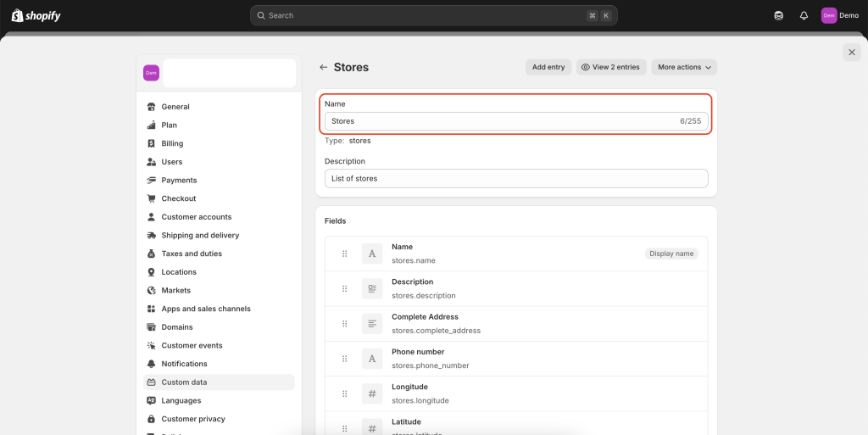The image size is (868, 435).
Task: Click the Custom data icon
Action: point(151,382)
